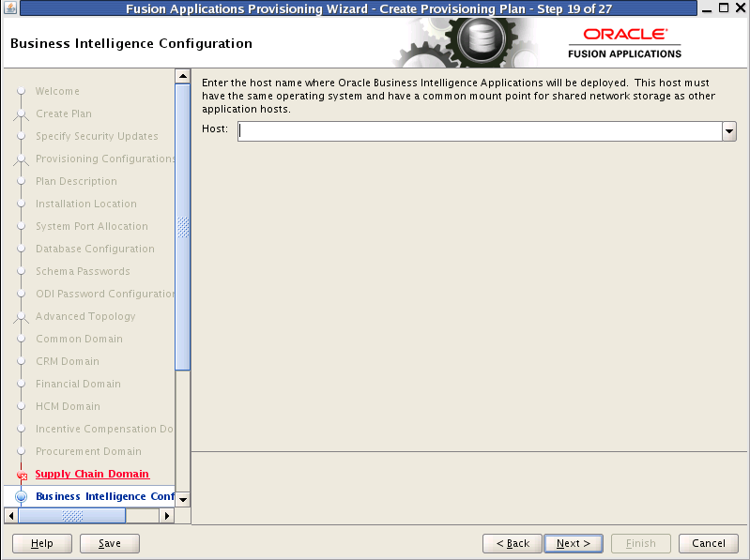The image size is (750, 560).
Task: Click the Installation Location step bullet icon
Action: click(21, 204)
